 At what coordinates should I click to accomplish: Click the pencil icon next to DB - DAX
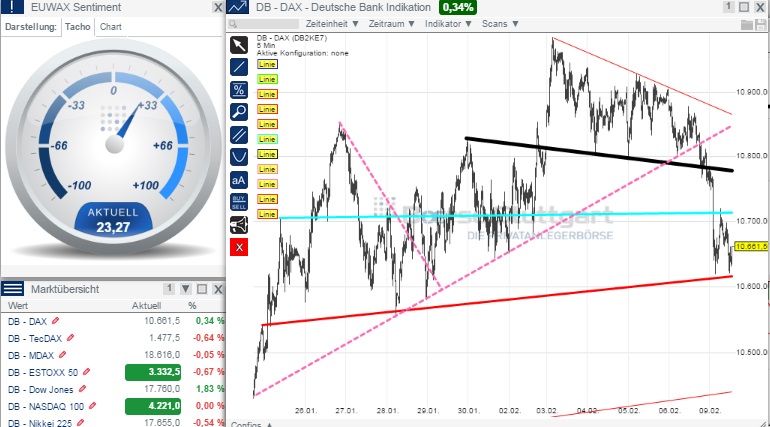(55, 321)
